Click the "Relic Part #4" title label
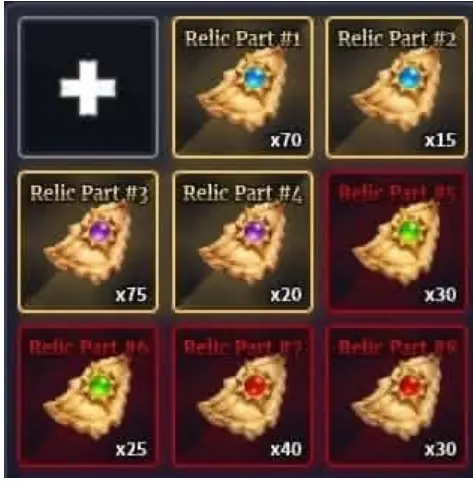This screenshot has width=473, height=483. tap(243, 193)
